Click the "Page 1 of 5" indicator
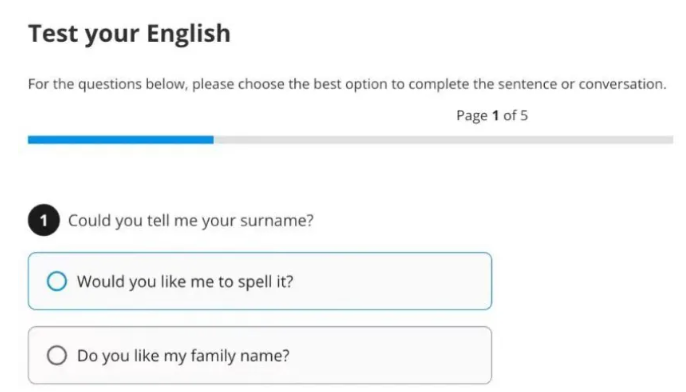 tap(492, 116)
